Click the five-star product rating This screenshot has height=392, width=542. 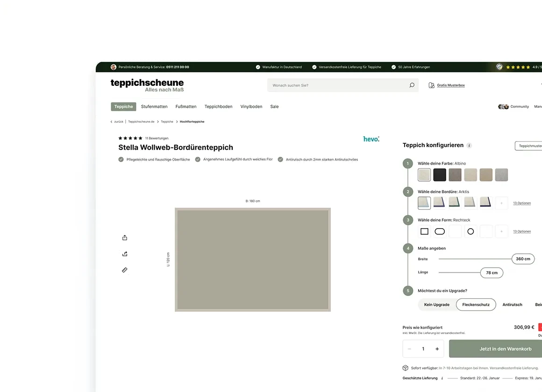pos(130,138)
